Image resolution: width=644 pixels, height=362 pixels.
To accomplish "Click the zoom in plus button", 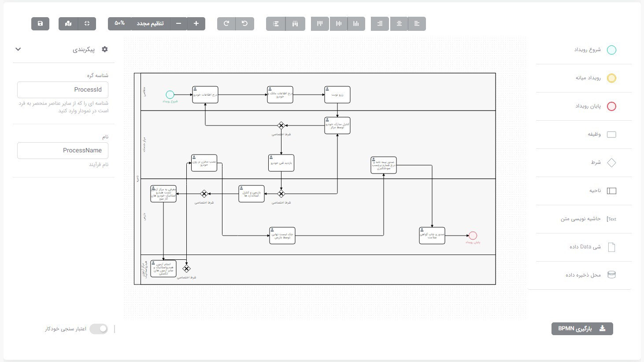I will coord(196,24).
